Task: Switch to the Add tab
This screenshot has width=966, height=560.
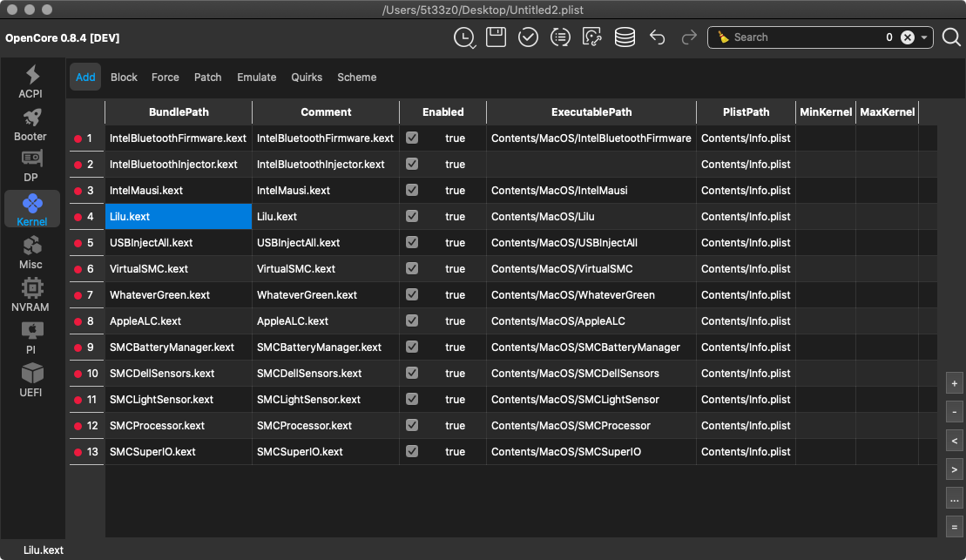Action: tap(85, 77)
